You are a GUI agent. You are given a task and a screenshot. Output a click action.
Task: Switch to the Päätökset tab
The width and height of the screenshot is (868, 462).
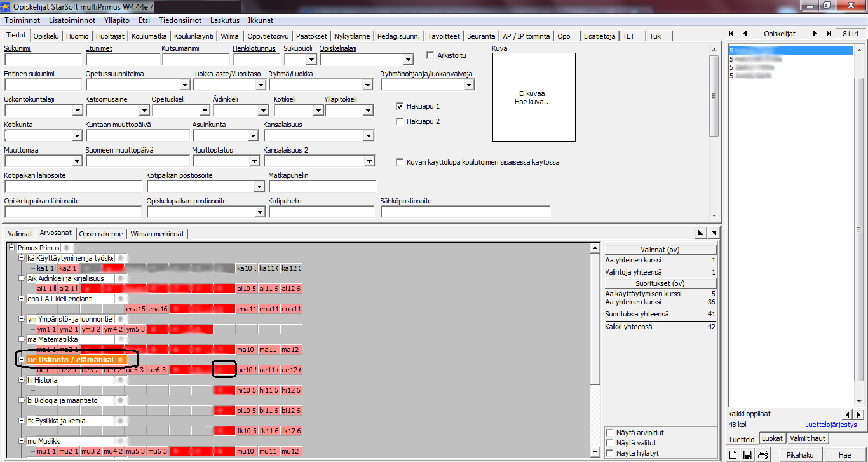tap(311, 36)
